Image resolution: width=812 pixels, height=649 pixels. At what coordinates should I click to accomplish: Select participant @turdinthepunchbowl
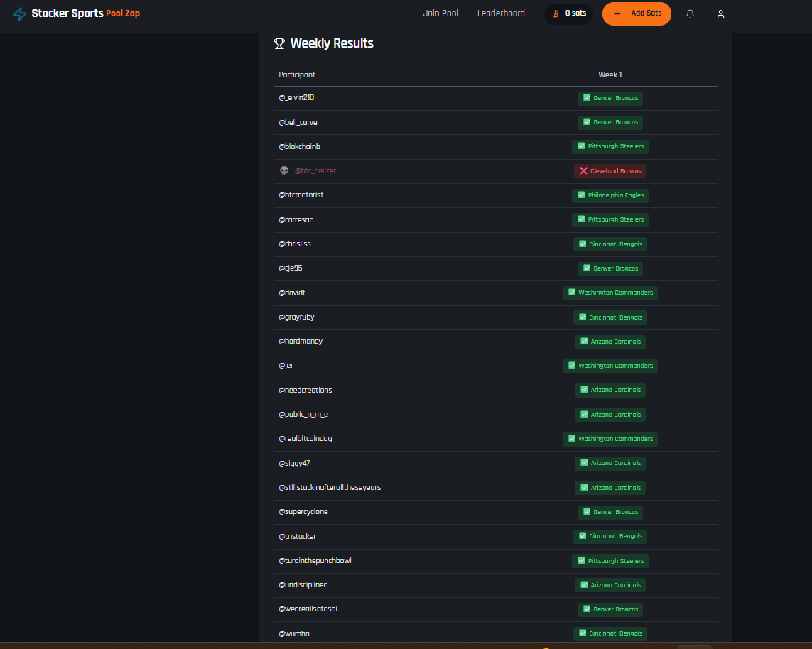(315, 560)
